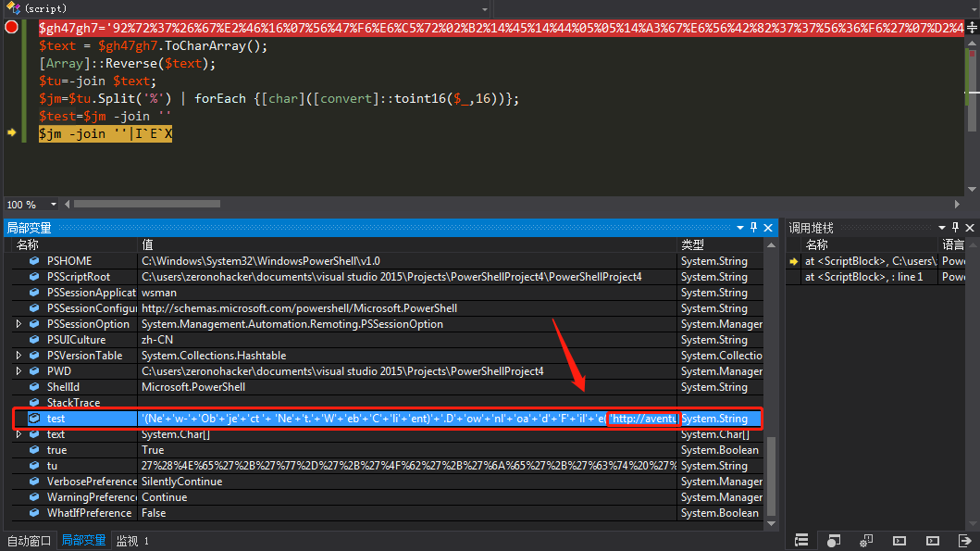Click the Locals vertical scrollbar thumb
This screenshot has height=551, width=980.
coord(771,477)
